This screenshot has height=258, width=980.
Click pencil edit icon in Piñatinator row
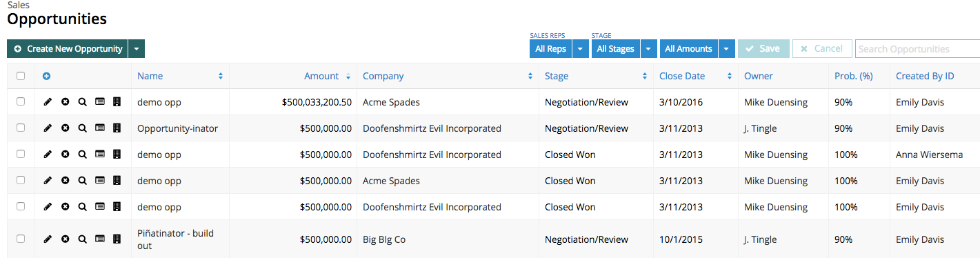click(48, 239)
